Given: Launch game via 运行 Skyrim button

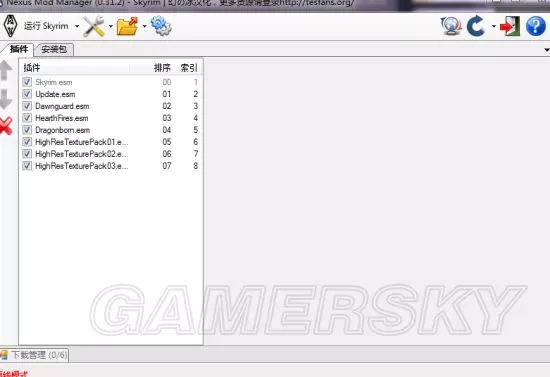Looking at the screenshot, I should [x=46, y=26].
